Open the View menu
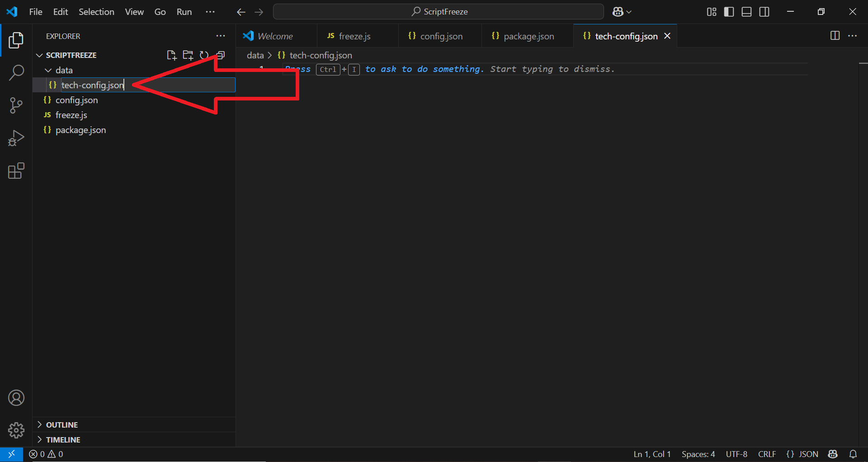 coord(134,12)
